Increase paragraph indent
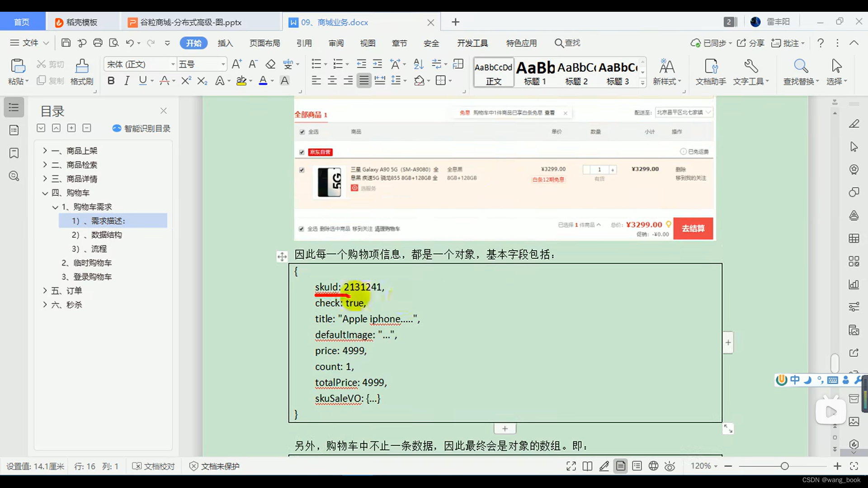 (377, 64)
